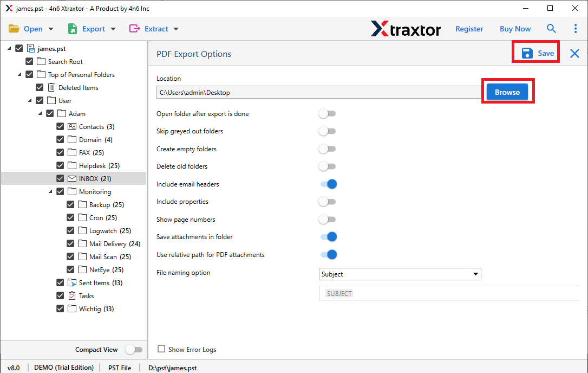The image size is (588, 373).
Task: Click the Buy Now link
Action: pyautogui.click(x=515, y=28)
